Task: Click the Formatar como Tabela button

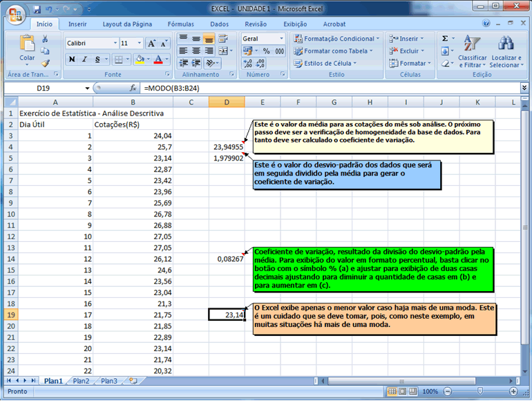Action: [x=333, y=51]
